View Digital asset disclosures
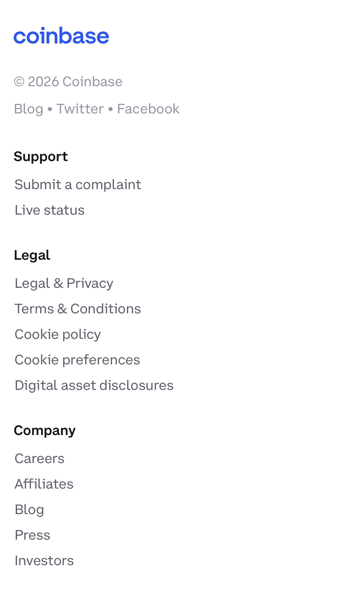The image size is (364, 606). (x=94, y=385)
